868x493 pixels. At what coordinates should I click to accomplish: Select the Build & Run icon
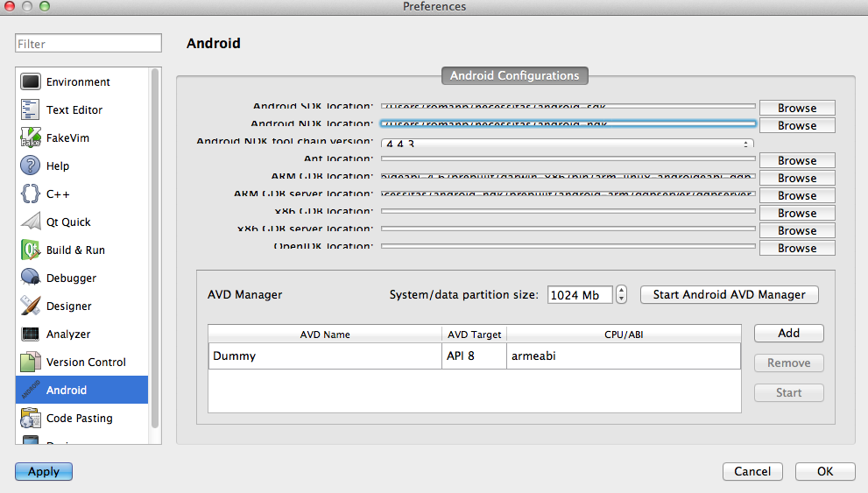[31, 250]
